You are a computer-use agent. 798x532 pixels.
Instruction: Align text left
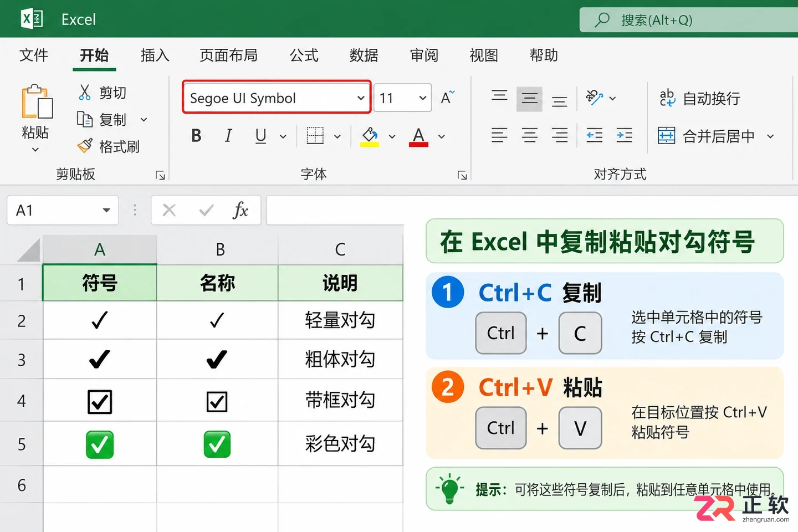(499, 135)
